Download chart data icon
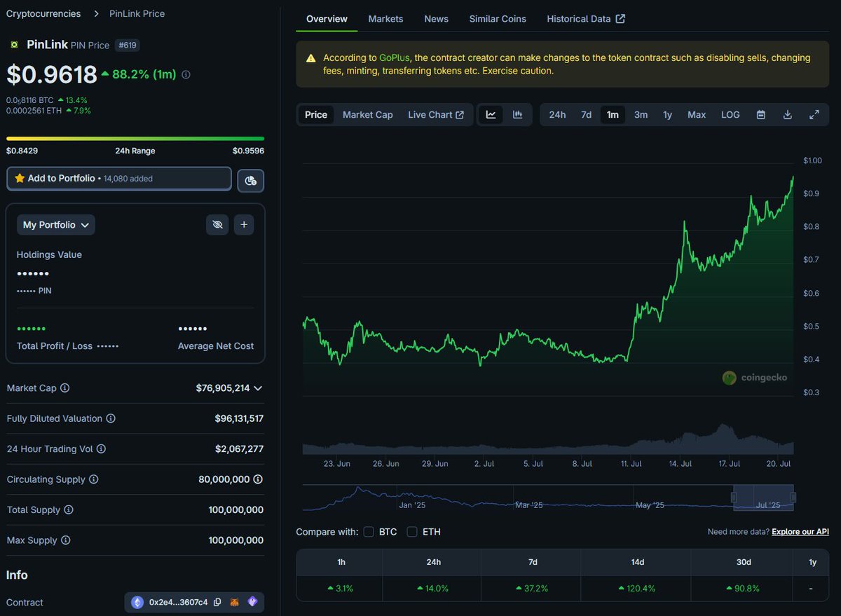The width and height of the screenshot is (841, 616). pos(788,115)
